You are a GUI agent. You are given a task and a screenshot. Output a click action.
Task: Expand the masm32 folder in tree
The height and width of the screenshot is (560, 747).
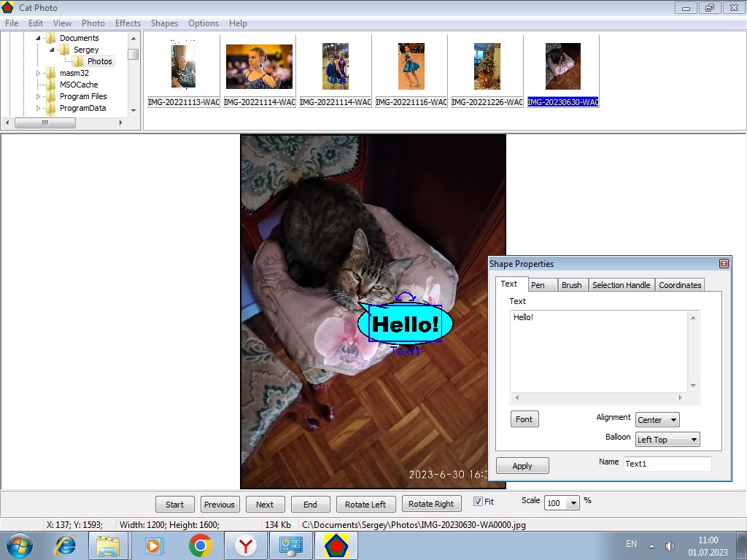pyautogui.click(x=38, y=73)
